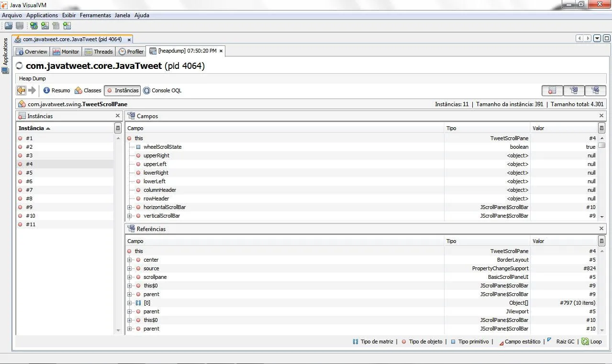Open the Applications menu
Image resolution: width=612 pixels, height=364 pixels.
42,15
